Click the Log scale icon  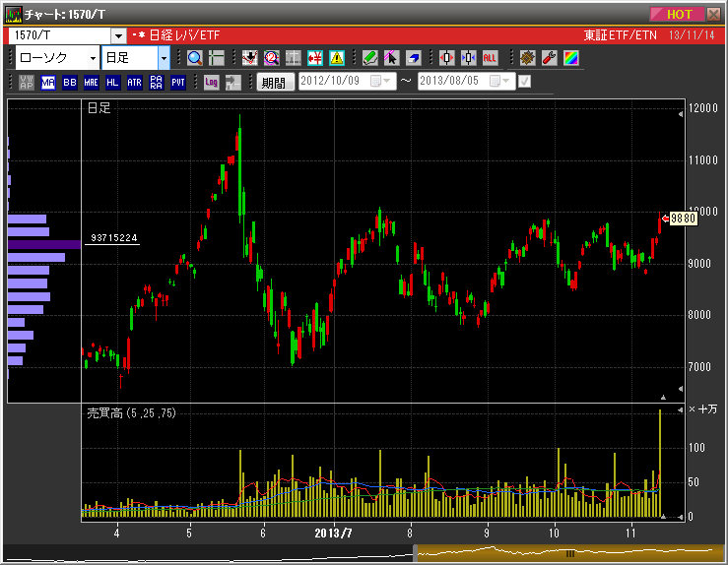tap(211, 83)
